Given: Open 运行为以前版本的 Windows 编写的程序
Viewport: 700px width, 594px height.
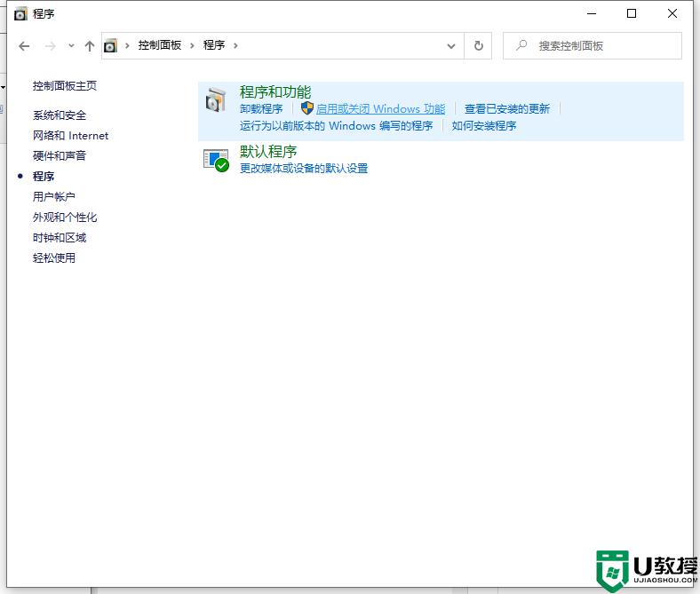Looking at the screenshot, I should click(x=336, y=126).
